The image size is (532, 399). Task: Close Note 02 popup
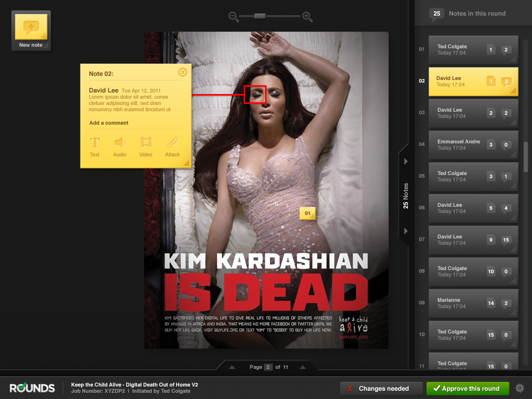click(x=182, y=72)
